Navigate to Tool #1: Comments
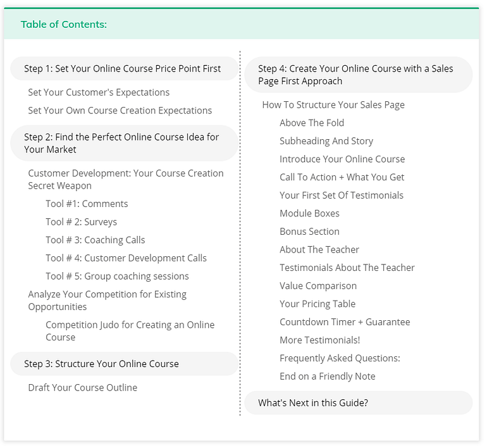 pos(87,204)
